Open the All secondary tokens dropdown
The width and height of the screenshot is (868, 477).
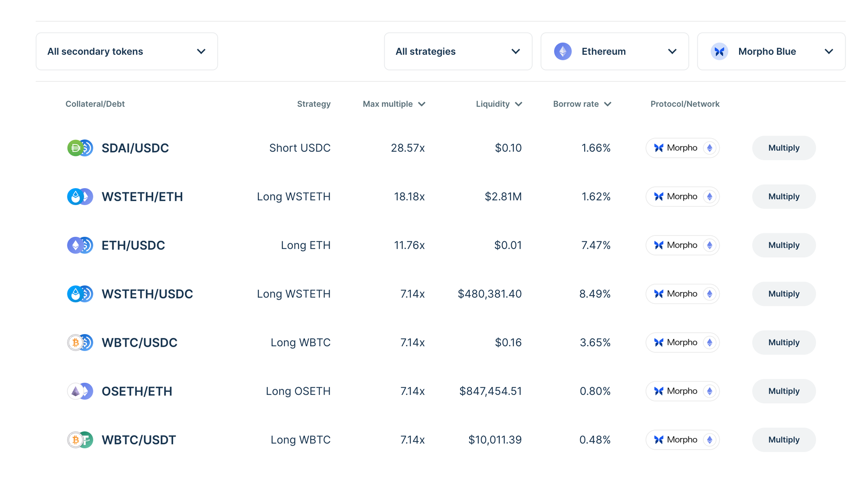(x=127, y=52)
